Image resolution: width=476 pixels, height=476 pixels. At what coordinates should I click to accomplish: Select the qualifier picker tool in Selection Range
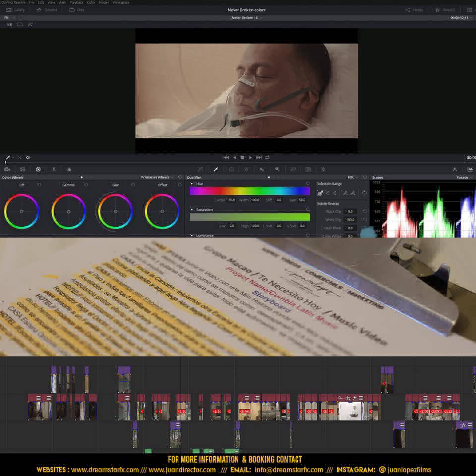point(320,193)
